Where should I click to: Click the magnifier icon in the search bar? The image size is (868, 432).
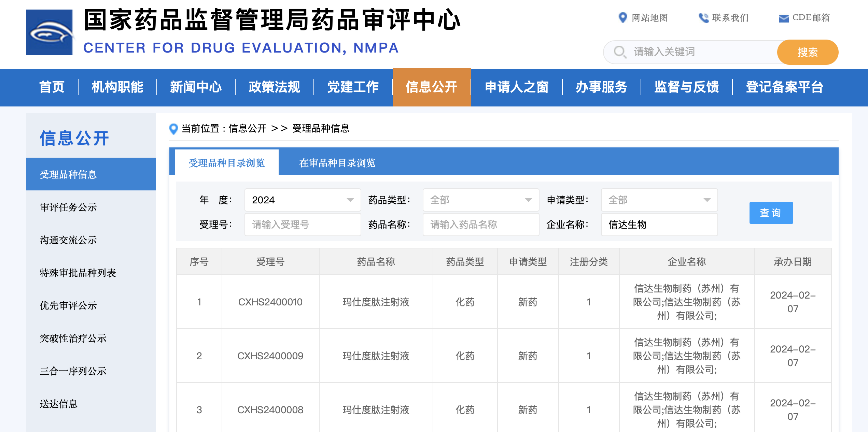pos(620,52)
